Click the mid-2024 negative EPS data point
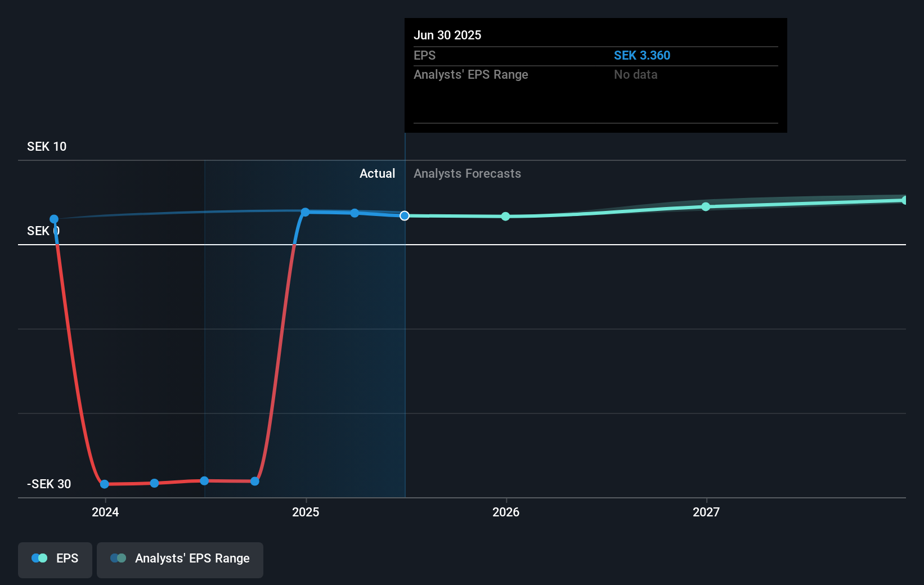Screen dimensions: 924x585 pos(204,481)
